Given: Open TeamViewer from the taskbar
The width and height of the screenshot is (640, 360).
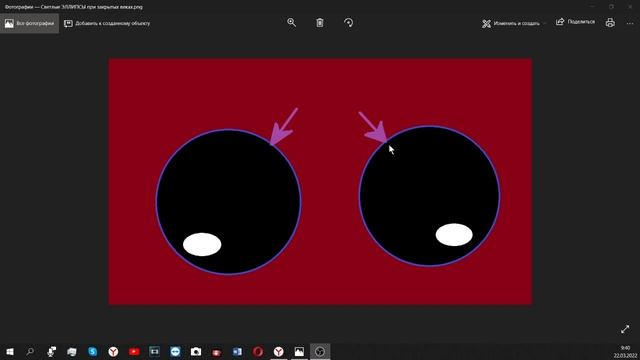Looking at the screenshot, I should pos(175,351).
